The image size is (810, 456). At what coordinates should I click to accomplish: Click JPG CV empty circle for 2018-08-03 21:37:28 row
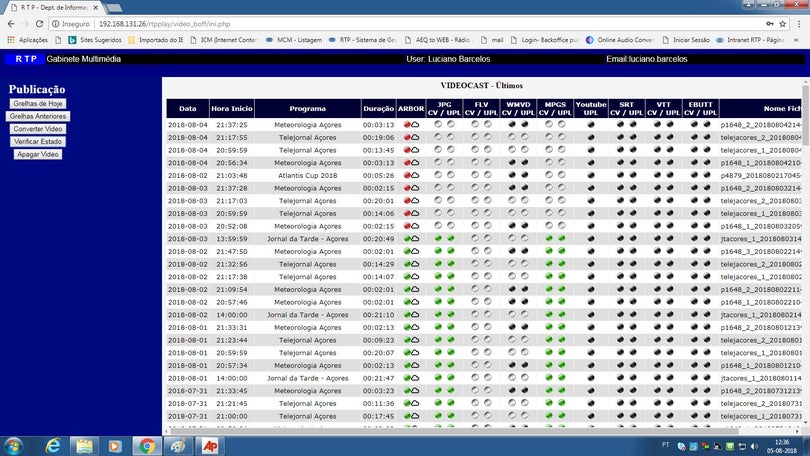(x=438, y=187)
